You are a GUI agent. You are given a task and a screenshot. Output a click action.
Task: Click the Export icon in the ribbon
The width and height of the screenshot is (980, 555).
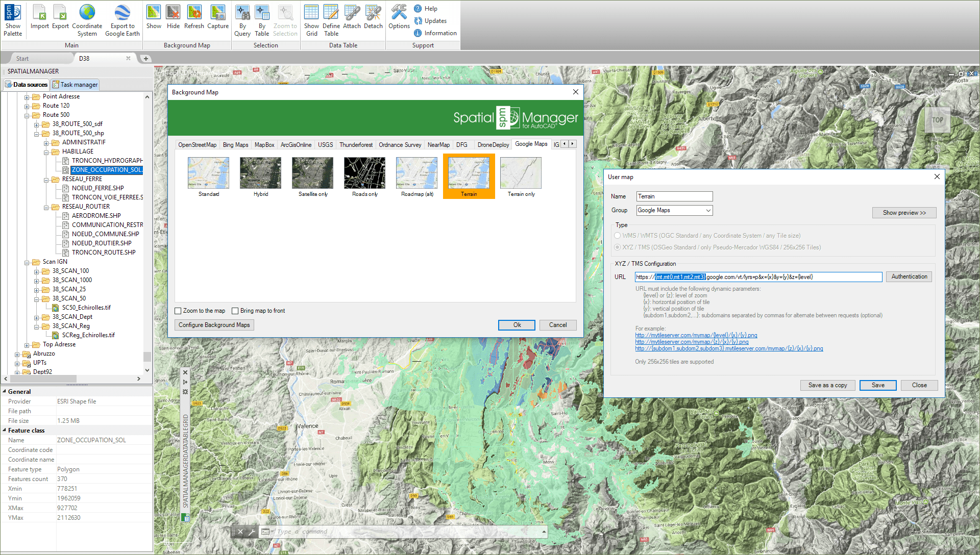(60, 17)
